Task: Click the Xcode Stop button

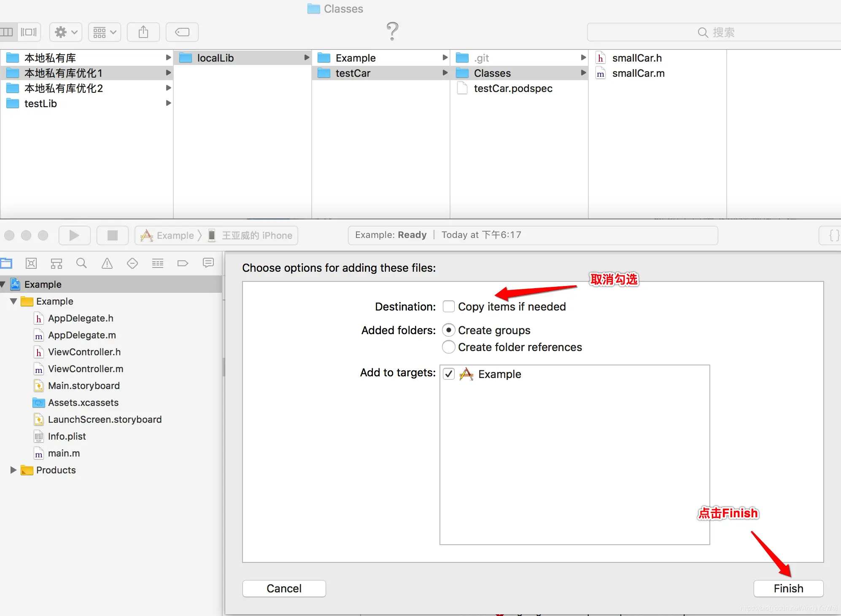Action: click(112, 235)
